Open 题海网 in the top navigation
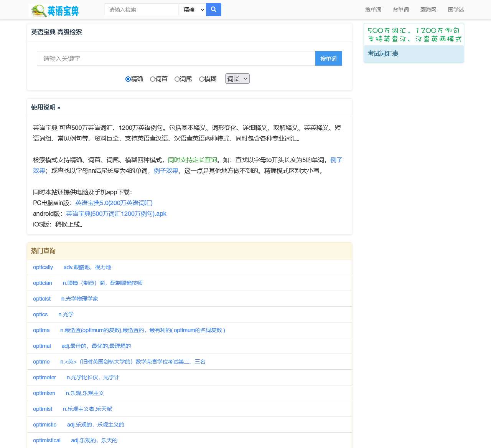This screenshot has width=491, height=448. point(428,10)
